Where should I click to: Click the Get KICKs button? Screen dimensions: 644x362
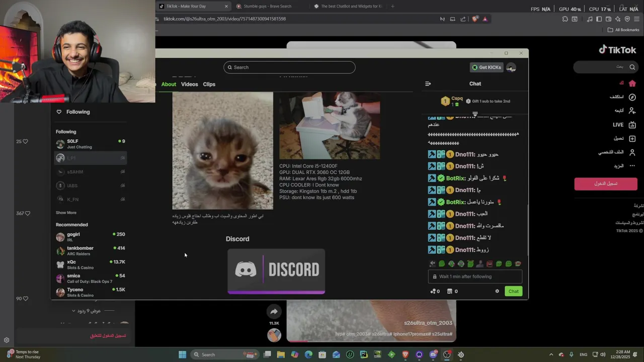click(x=487, y=67)
